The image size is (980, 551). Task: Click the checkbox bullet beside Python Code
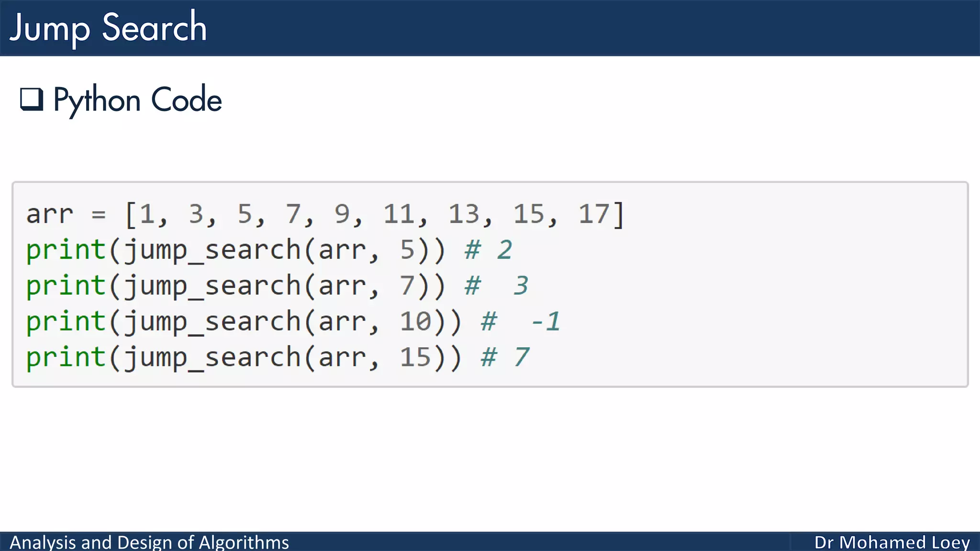(x=32, y=99)
